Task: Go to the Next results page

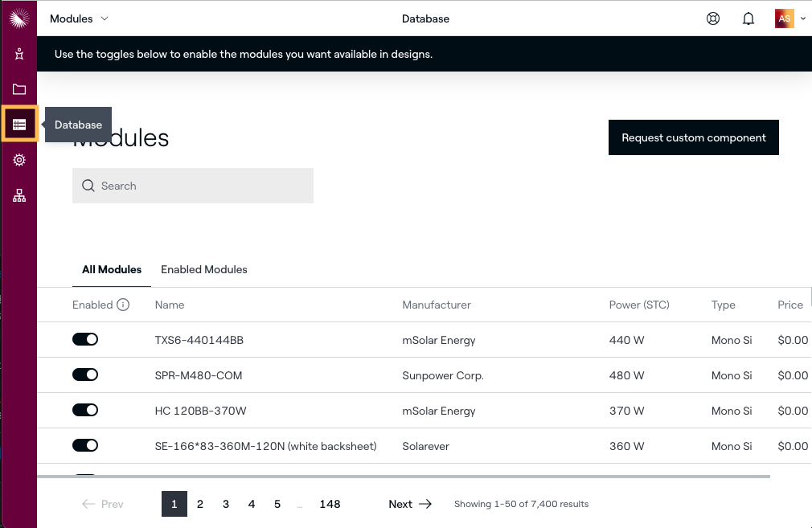Action: (x=410, y=504)
